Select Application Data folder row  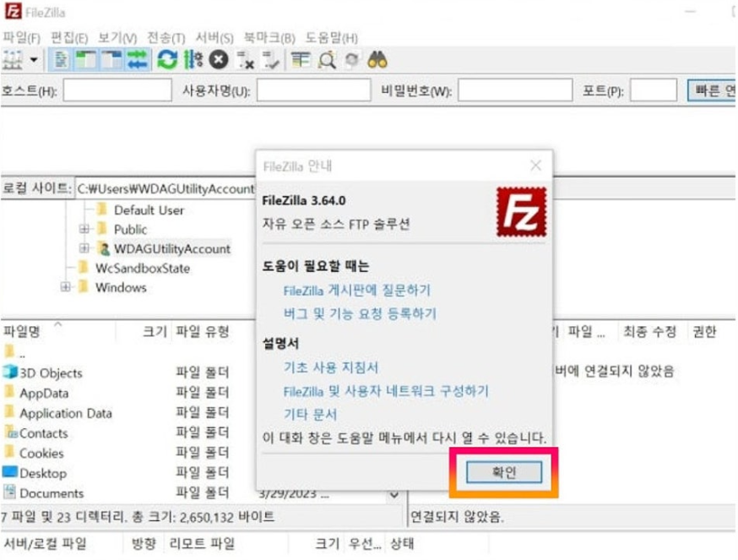pos(65,413)
